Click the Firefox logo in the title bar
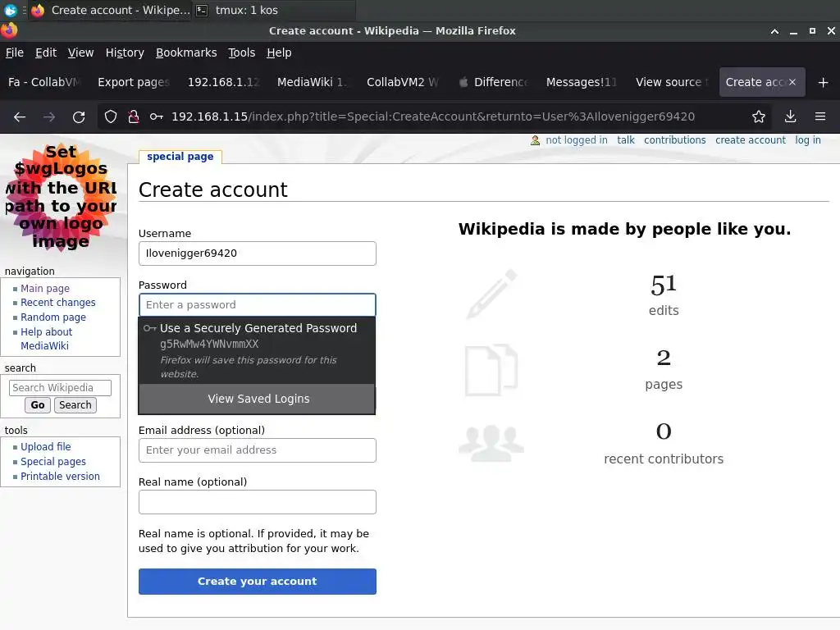Image resolution: width=840 pixels, height=630 pixels. tap(9, 30)
